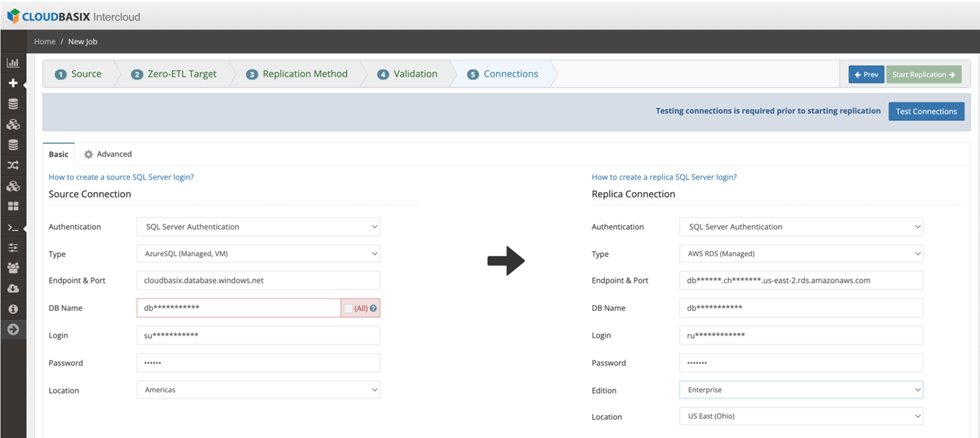
Task: Click the Test Connections button
Action: pyautogui.click(x=926, y=111)
